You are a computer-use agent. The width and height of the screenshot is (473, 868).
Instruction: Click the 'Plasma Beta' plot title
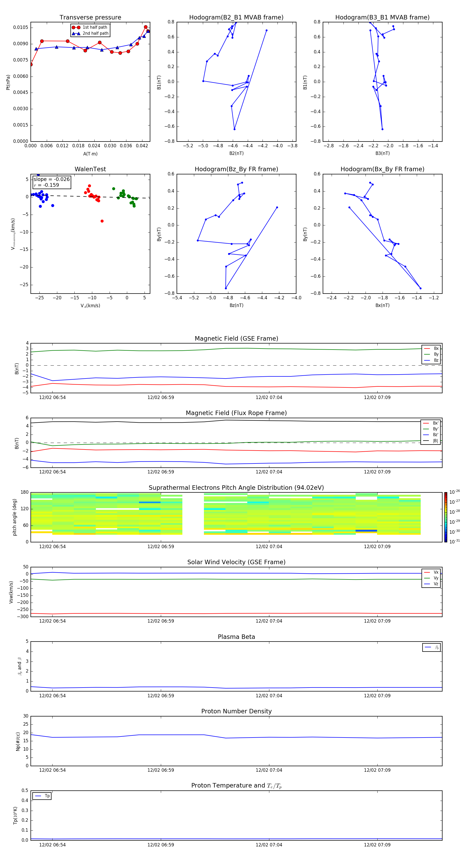[236, 637]
